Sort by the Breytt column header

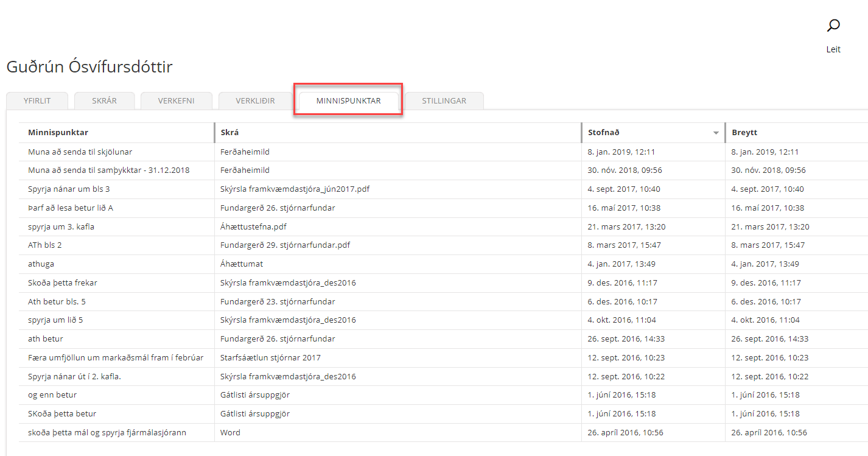[744, 133]
